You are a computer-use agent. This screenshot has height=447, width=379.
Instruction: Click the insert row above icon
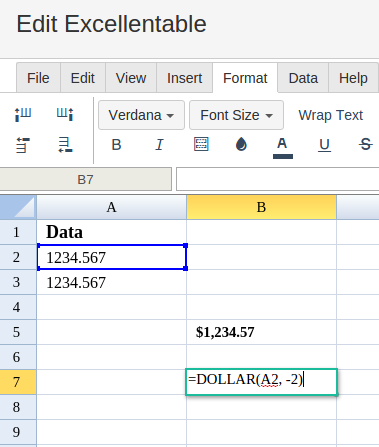tap(23, 145)
